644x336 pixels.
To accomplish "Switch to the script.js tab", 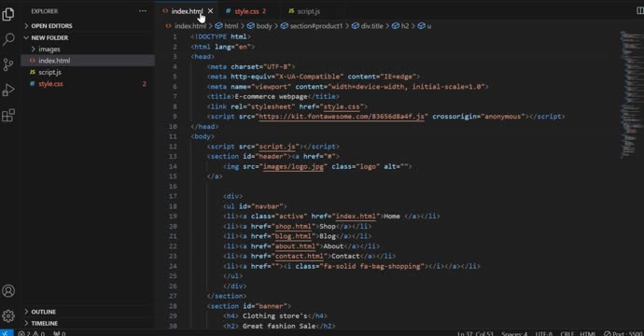I will point(304,11).
